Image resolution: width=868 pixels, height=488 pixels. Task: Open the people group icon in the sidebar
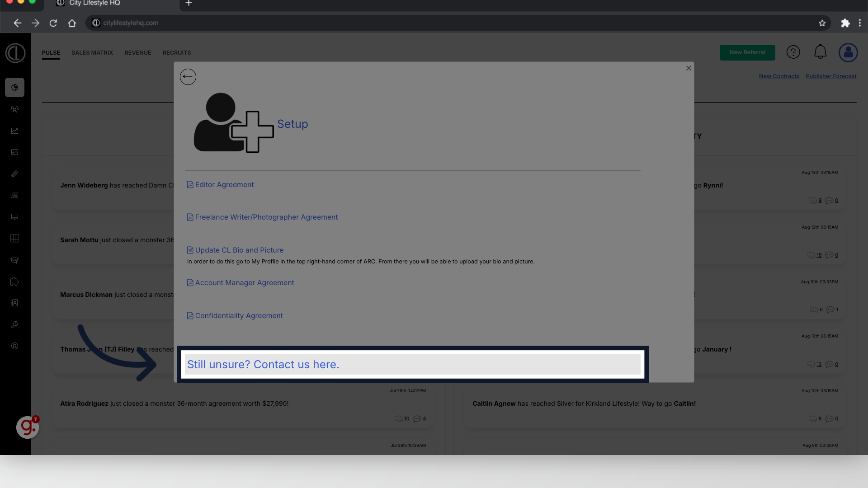click(14, 109)
